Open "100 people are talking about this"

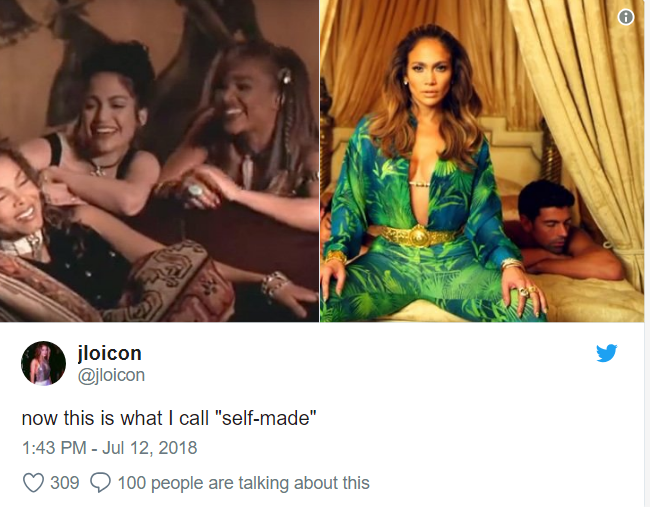pos(244,483)
